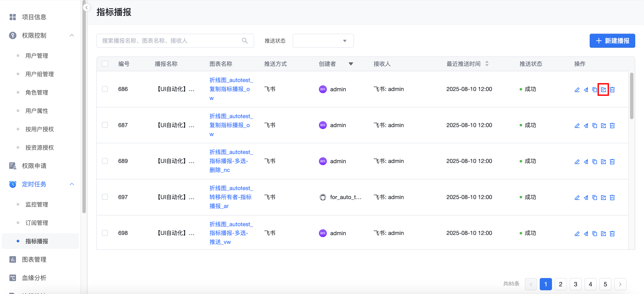Screen dimensions: 644x294
Task: Delete broadcast 697 with the trash icon
Action: pyautogui.click(x=612, y=198)
